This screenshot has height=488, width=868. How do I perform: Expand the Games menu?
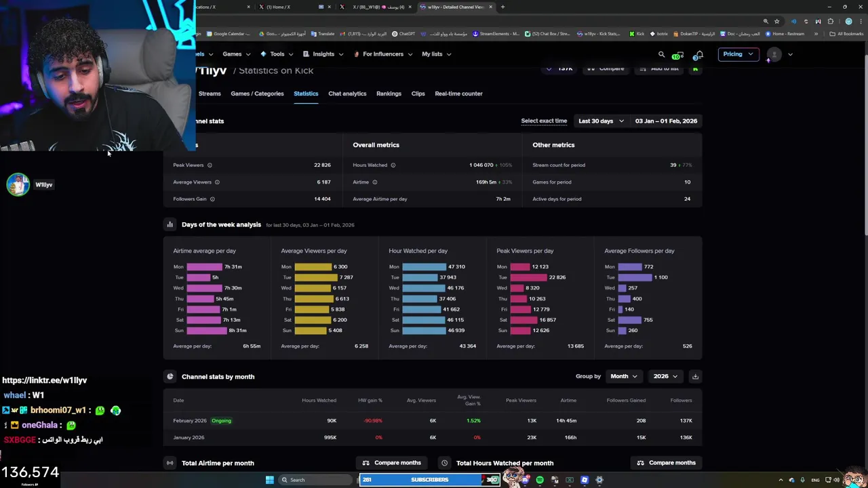click(x=236, y=54)
